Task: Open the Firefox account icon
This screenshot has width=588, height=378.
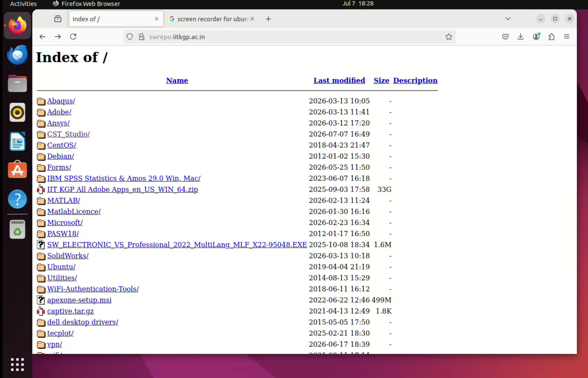Action: [536, 37]
